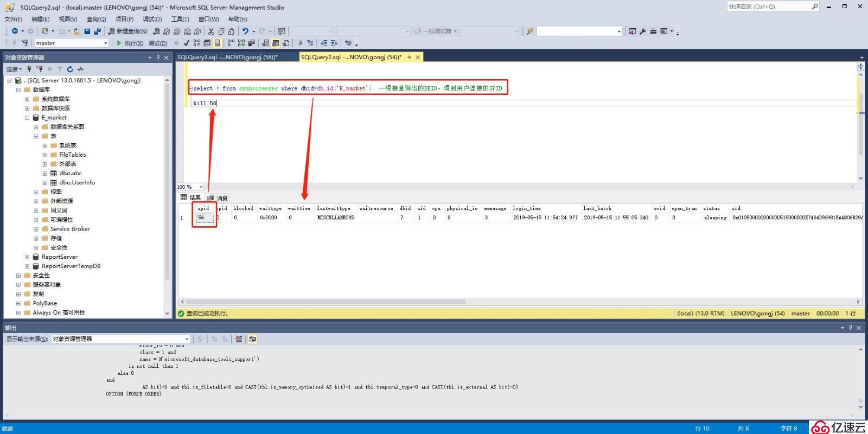
Task: Toggle results to text icon
Action: tap(265, 43)
